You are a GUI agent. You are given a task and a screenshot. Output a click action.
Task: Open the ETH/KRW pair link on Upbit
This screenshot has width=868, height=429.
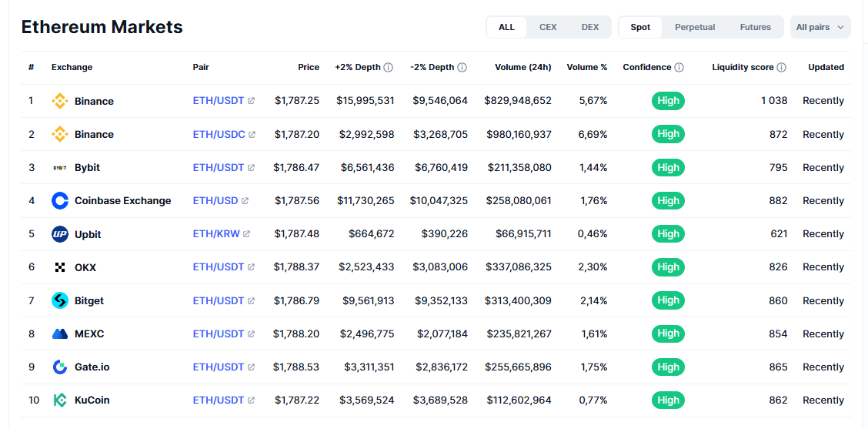(216, 234)
